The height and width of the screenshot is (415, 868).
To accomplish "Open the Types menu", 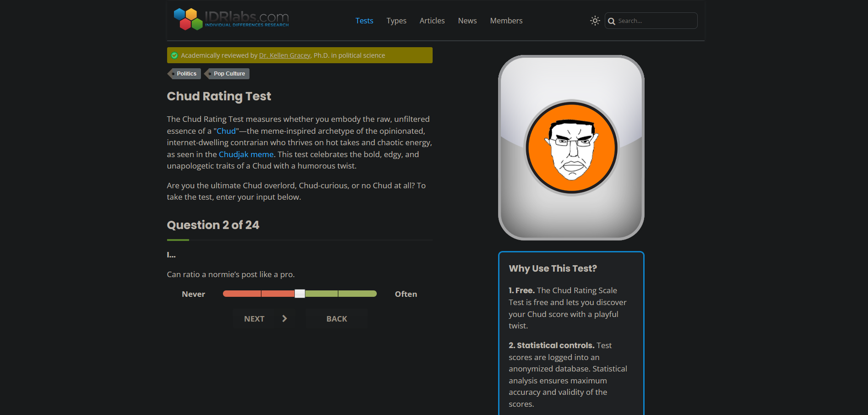I will (x=396, y=21).
